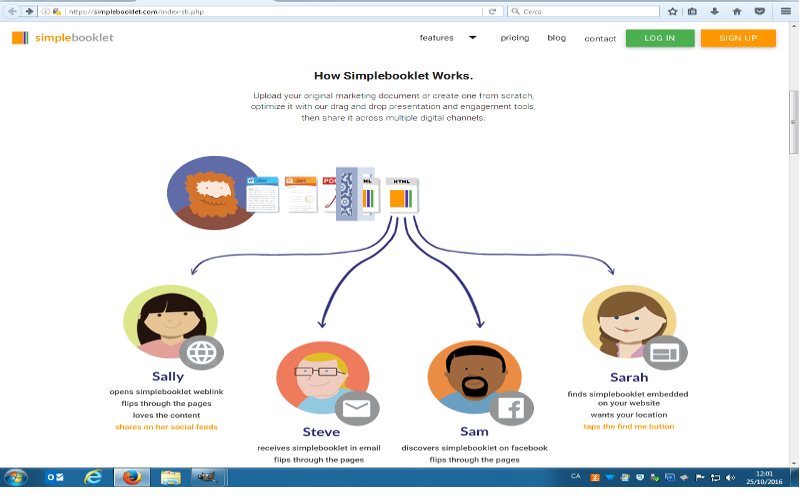Image resolution: width=800 pixels, height=500 pixels.
Task: Click the simplebooklet logo
Action: coord(62,38)
